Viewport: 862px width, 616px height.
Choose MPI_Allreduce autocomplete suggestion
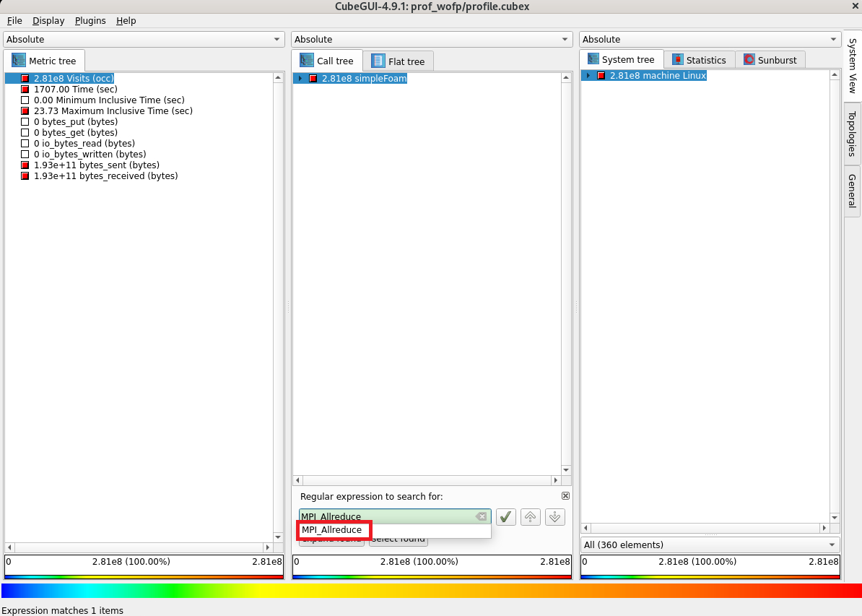333,530
